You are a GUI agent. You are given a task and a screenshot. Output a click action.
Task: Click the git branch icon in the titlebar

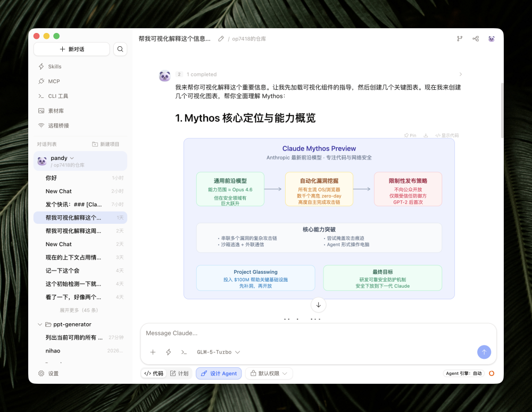[460, 39]
